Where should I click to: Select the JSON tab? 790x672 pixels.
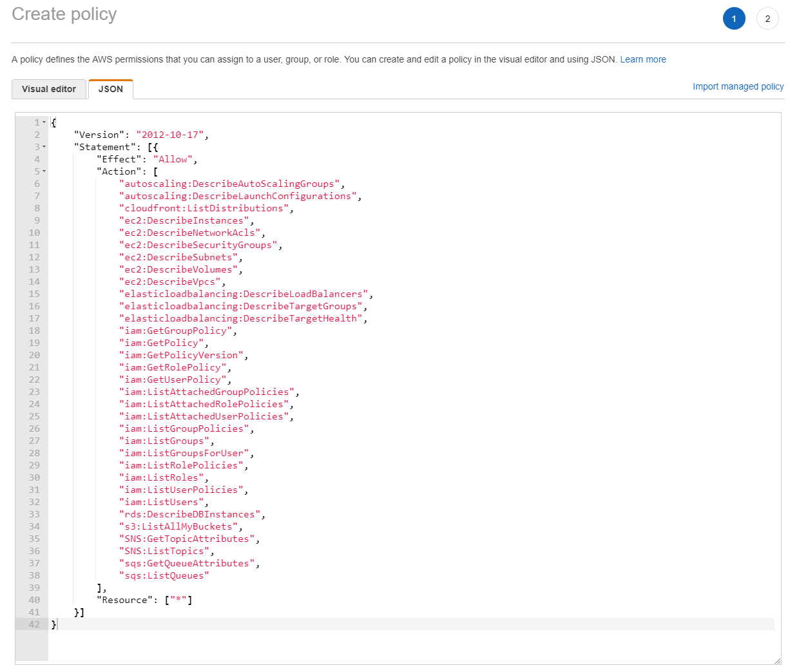(110, 89)
